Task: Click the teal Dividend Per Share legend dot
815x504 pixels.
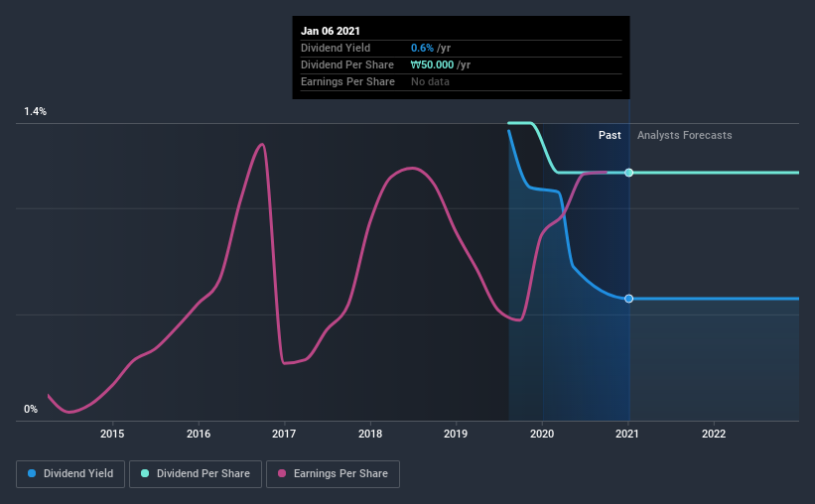Action: point(145,473)
